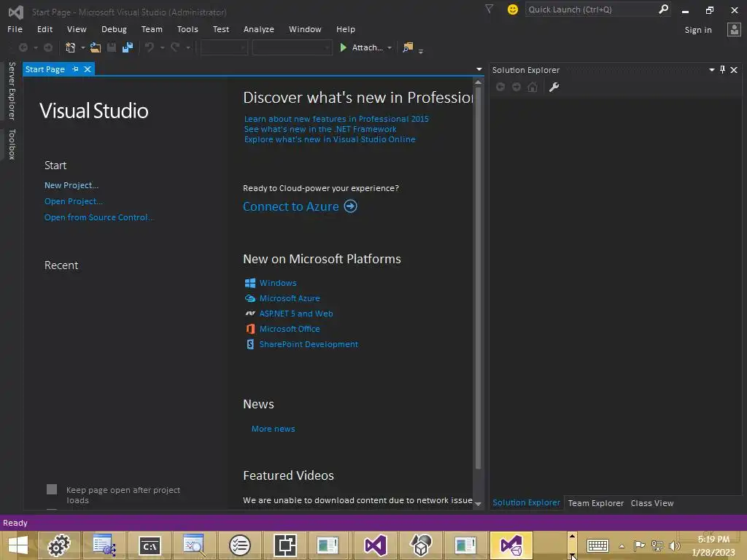
Task: Open the Solution Configurations combo box
Action: pyautogui.click(x=223, y=47)
